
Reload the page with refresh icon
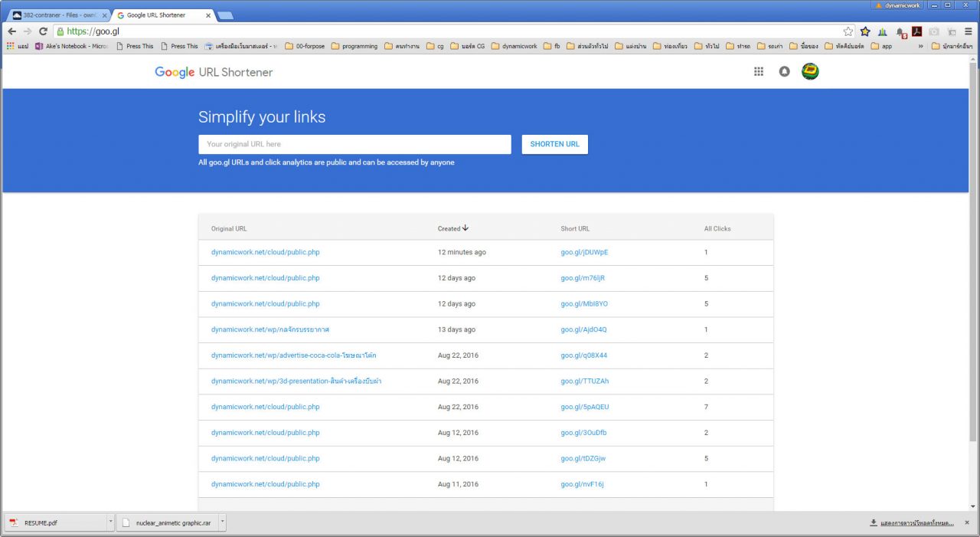pos(43,31)
